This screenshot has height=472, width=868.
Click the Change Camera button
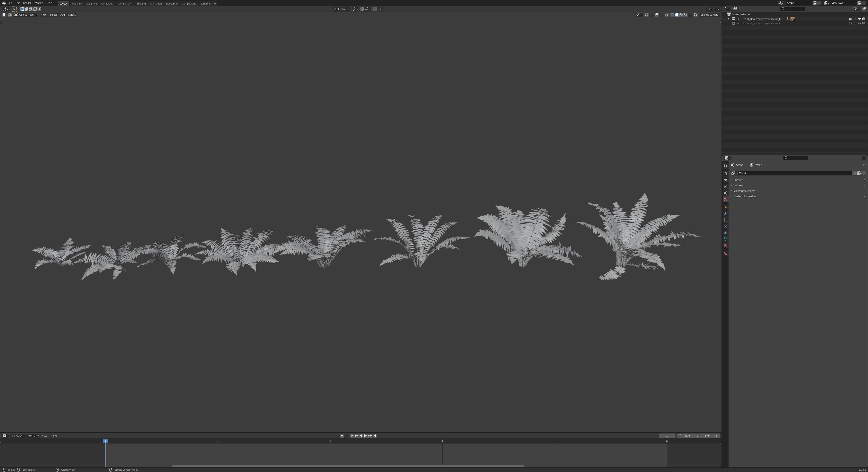click(x=709, y=15)
